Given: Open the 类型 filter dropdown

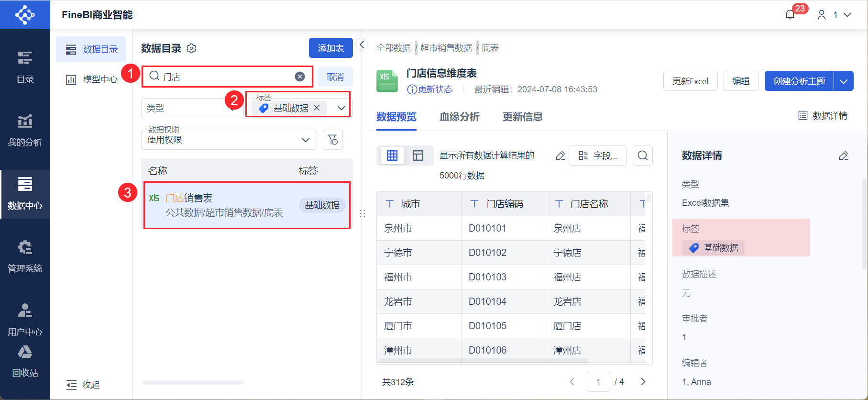Looking at the screenshot, I should pyautogui.click(x=192, y=108).
